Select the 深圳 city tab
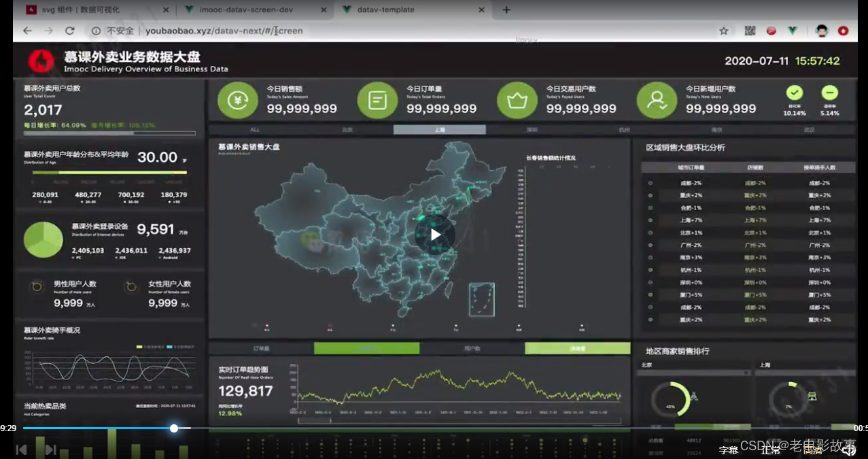 pyautogui.click(x=532, y=129)
